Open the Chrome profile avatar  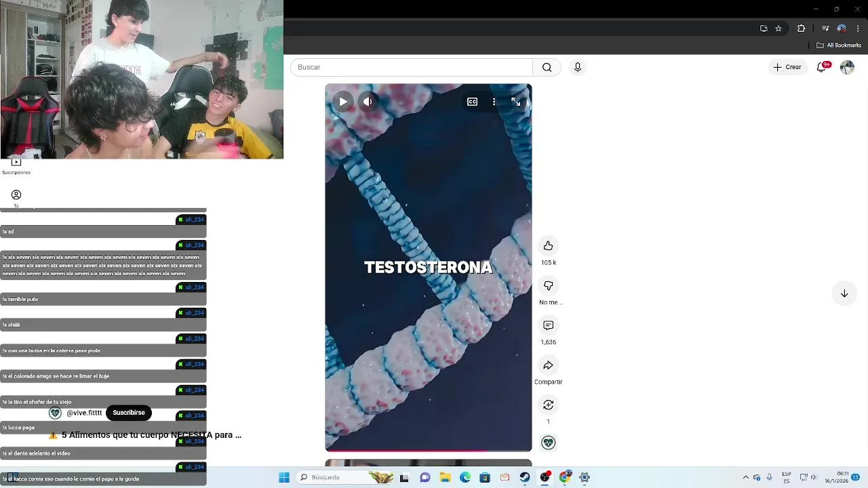click(842, 28)
